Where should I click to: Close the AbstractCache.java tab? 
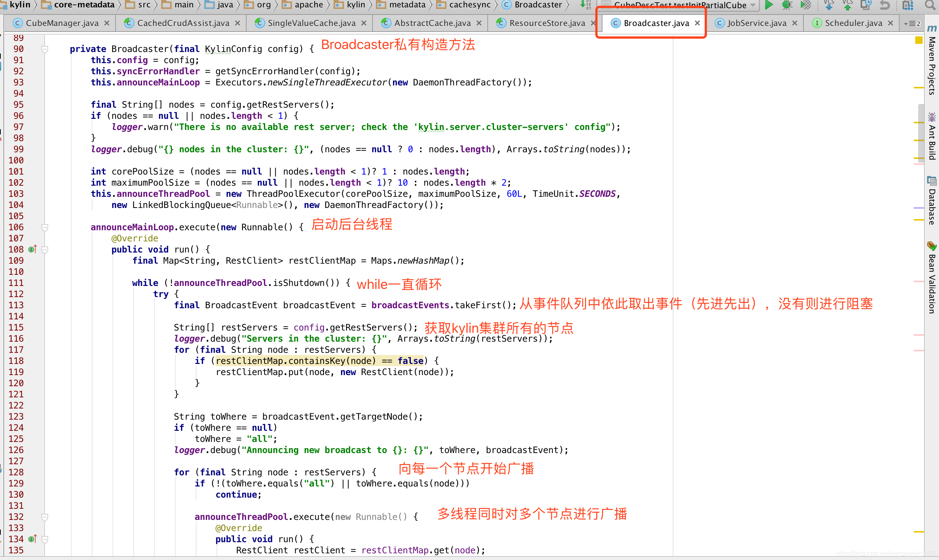[x=479, y=23]
